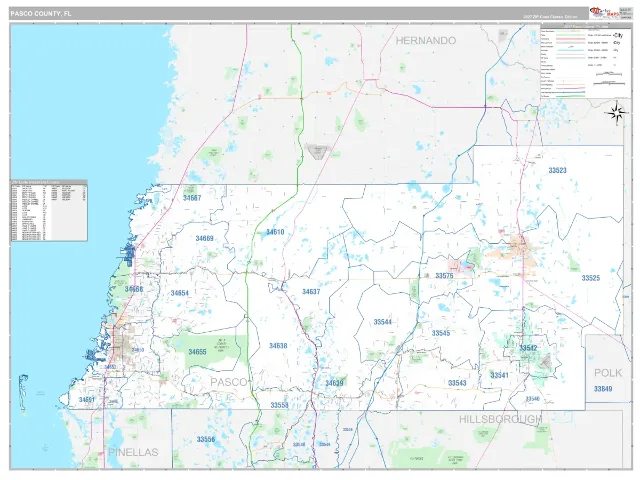Viewport: 640px width, 480px height.
Task: Click the map legend box
Action: 585,61
